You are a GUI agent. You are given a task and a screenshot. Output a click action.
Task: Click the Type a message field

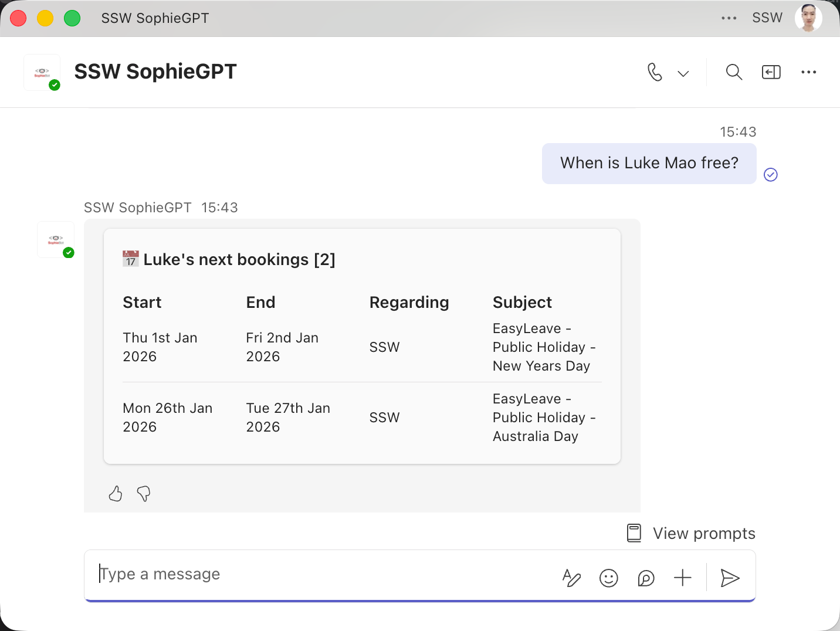[x=323, y=574]
